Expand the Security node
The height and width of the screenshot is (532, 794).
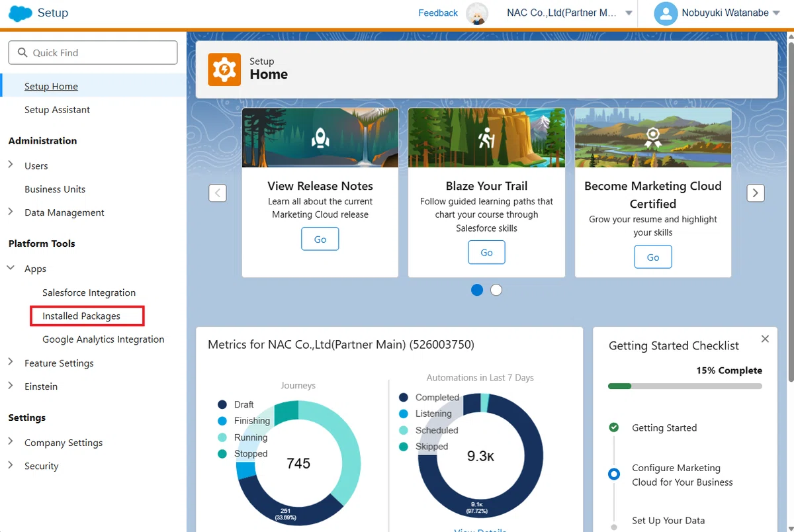point(11,465)
